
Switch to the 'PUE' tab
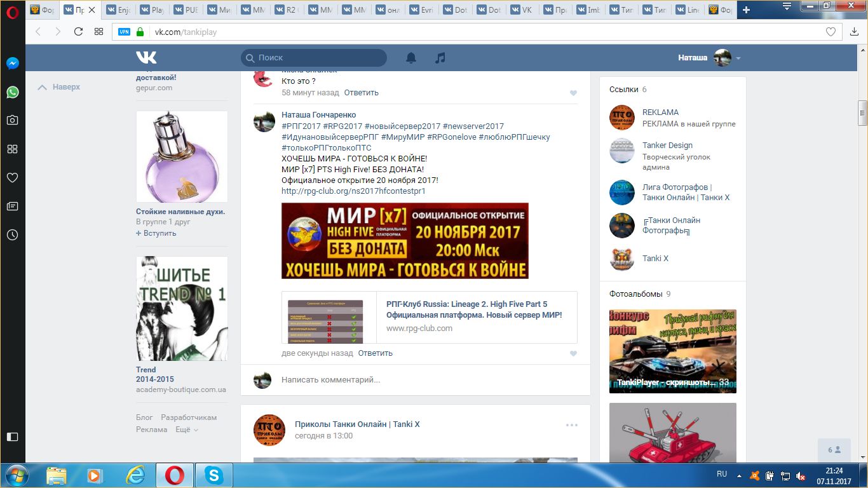[x=184, y=10]
